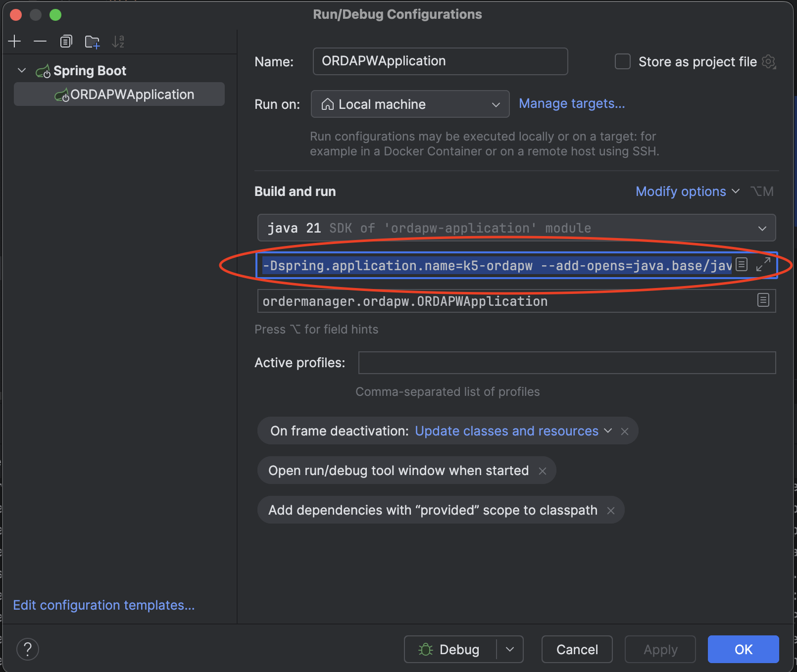Add a new run configuration

(x=15, y=41)
